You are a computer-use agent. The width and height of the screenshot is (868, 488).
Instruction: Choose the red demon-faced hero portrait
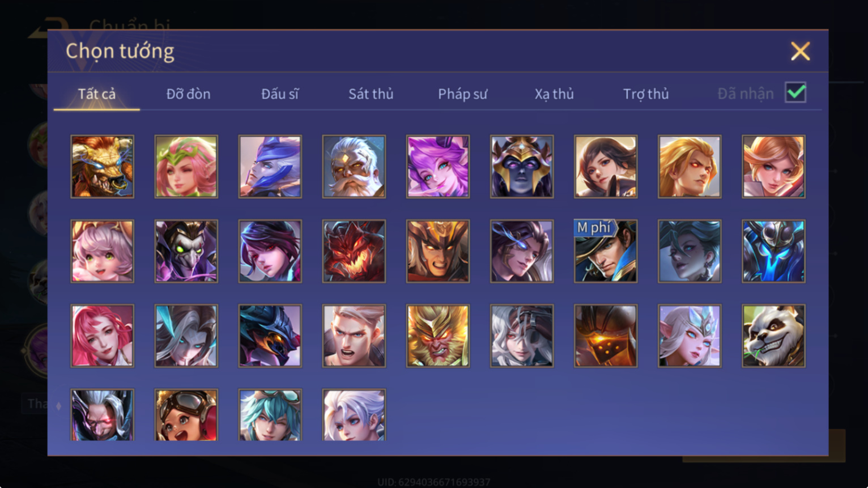click(354, 251)
